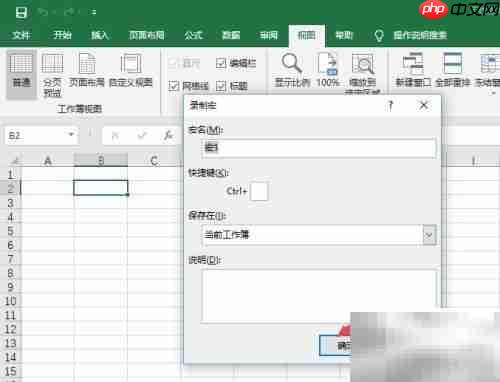The width and height of the screenshot is (500, 382).
Task: Toggle the 编辑栏 (Formula Bar) checkbox
Action: coord(236,63)
